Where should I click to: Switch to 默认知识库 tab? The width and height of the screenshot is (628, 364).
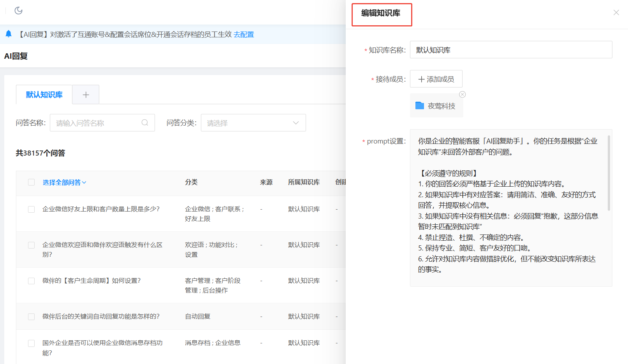click(x=44, y=95)
